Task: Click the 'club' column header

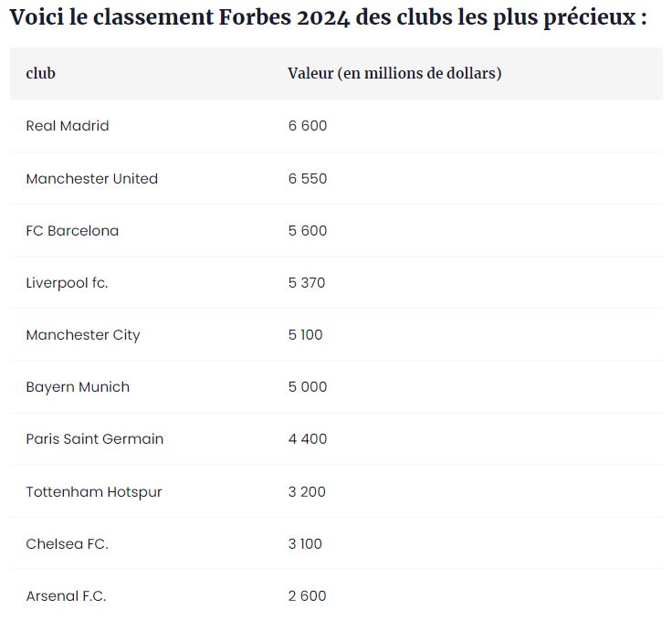Action: click(41, 73)
